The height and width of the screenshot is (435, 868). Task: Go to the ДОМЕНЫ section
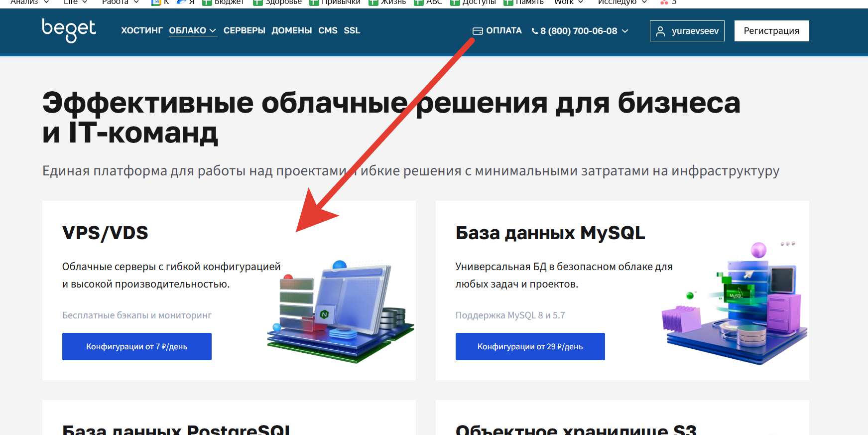[291, 30]
